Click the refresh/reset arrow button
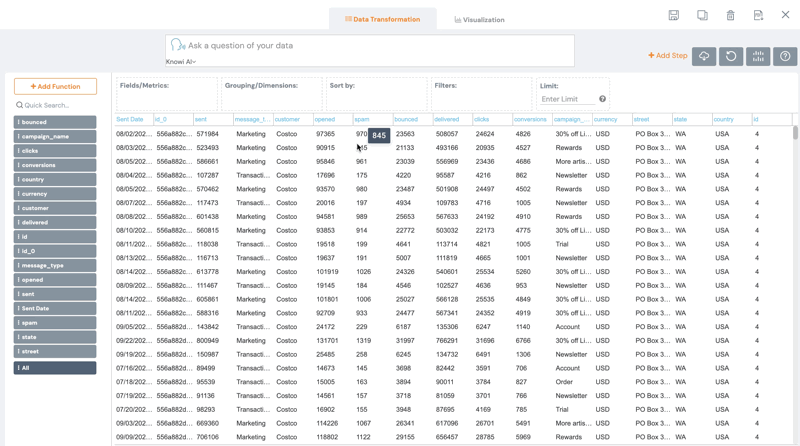 tap(731, 56)
